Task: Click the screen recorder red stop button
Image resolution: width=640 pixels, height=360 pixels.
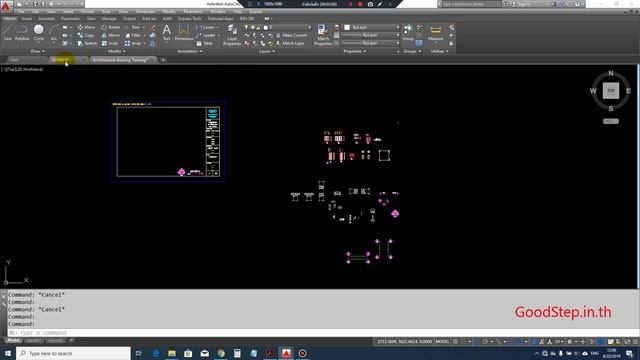Action: point(360,4)
